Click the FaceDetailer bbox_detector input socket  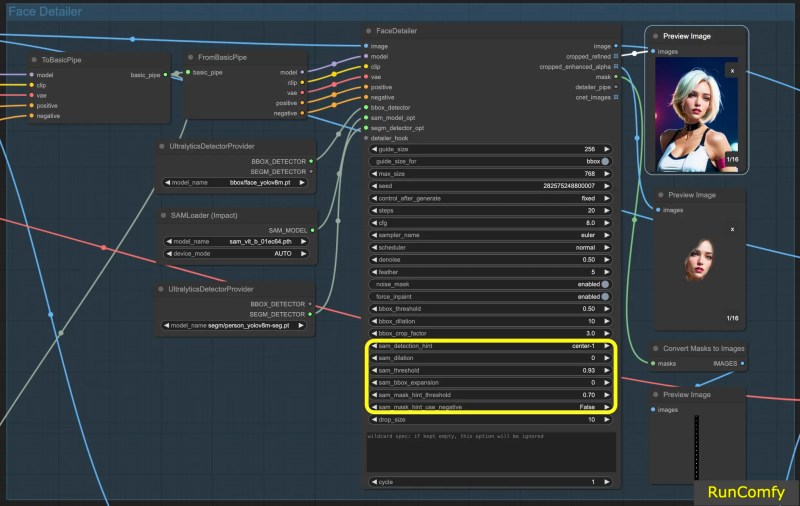click(366, 108)
